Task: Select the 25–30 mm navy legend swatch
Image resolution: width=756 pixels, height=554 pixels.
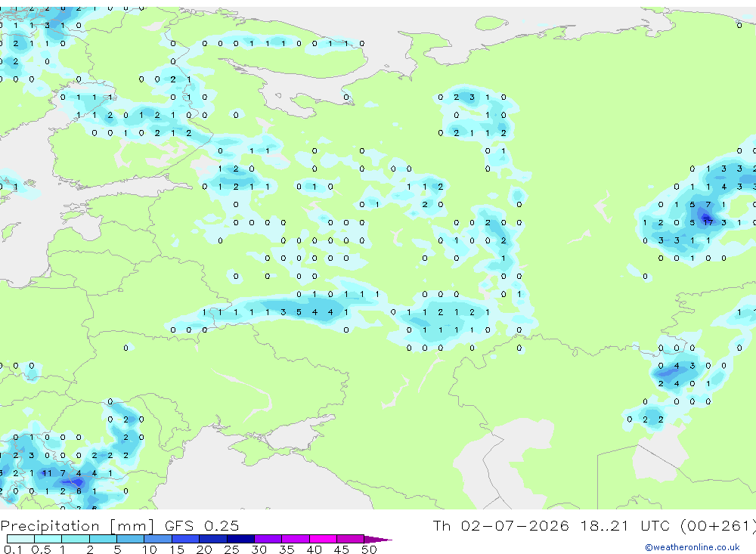Action: pos(240,539)
